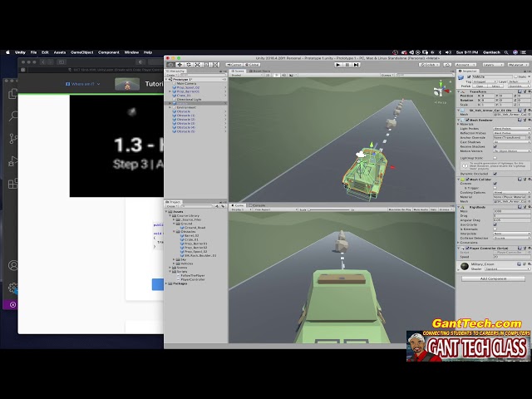This screenshot has height=399, width=532.
Task: Toggle the Static checkbox in Inspector
Action: pyautogui.click(x=516, y=77)
